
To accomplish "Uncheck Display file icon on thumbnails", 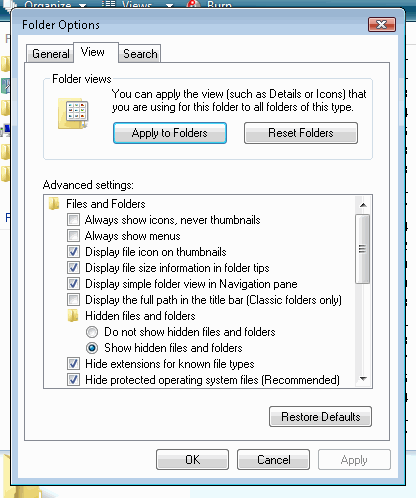I will tap(73, 252).
